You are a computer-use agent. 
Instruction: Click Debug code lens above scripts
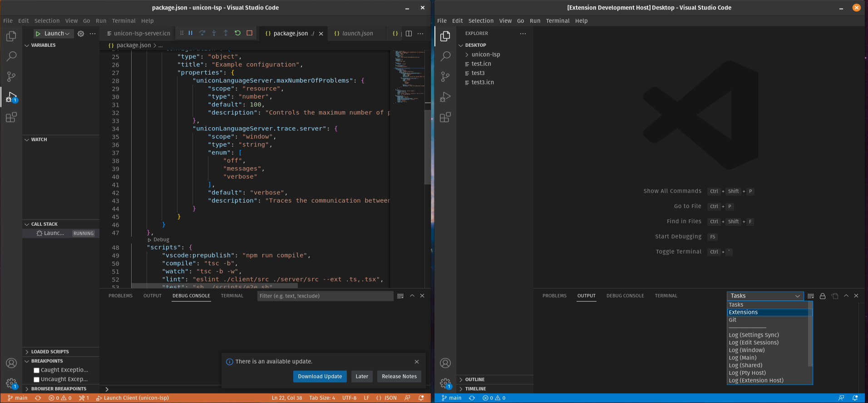click(x=158, y=240)
